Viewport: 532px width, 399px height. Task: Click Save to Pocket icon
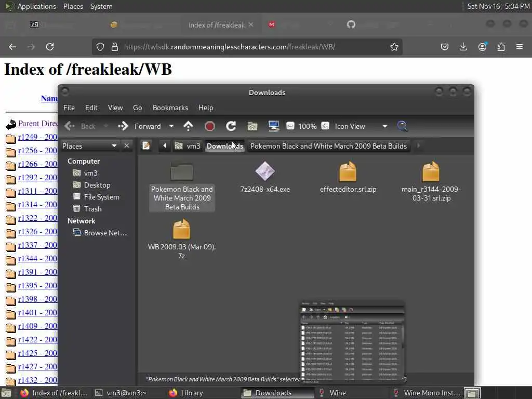point(445,47)
